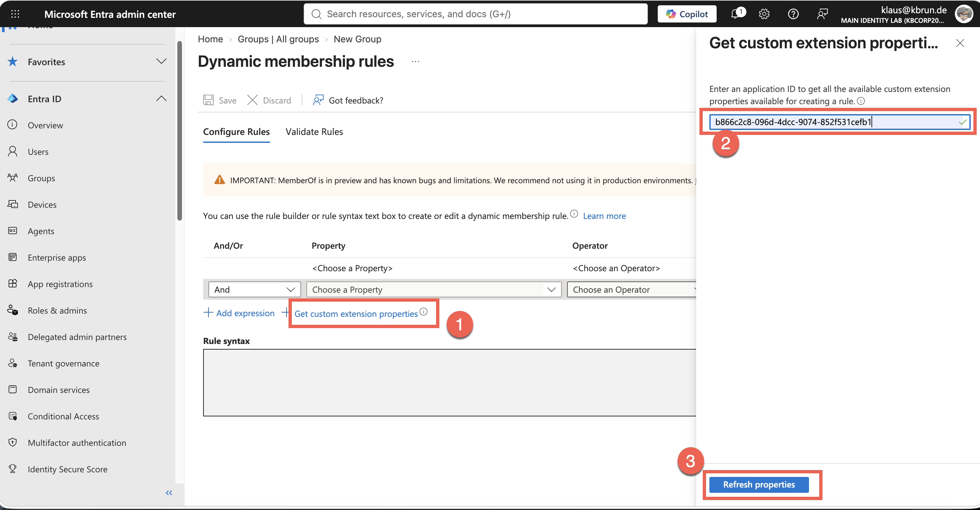Click Get custom extension properties link

(x=356, y=314)
